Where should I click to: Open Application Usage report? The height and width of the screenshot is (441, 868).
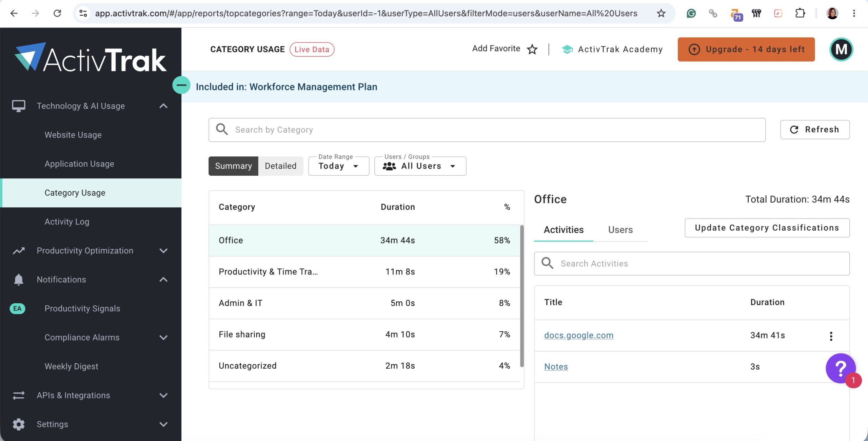click(79, 164)
